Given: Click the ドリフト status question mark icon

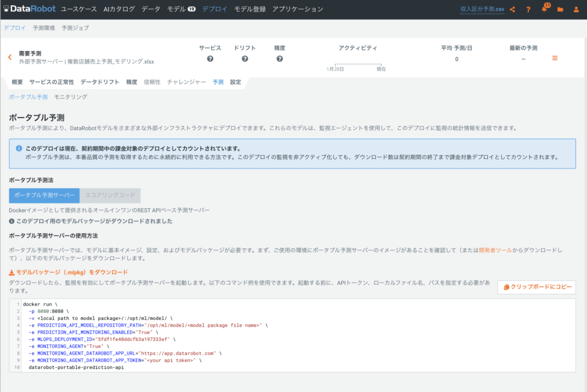Looking at the screenshot, I should click(245, 59).
